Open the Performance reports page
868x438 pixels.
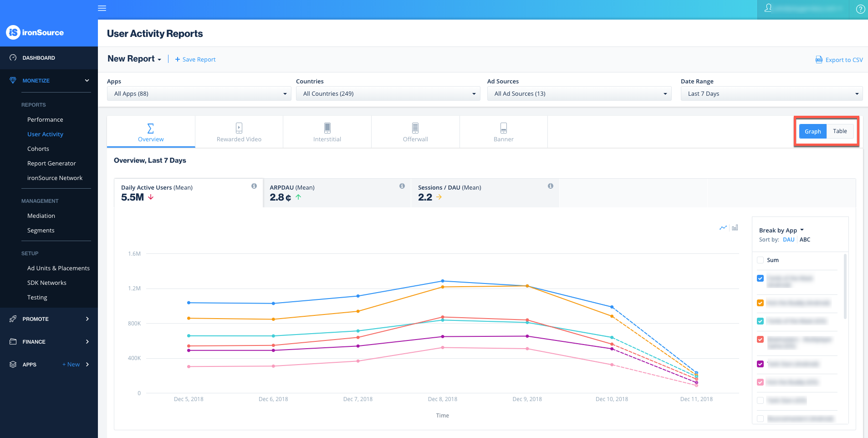click(45, 120)
